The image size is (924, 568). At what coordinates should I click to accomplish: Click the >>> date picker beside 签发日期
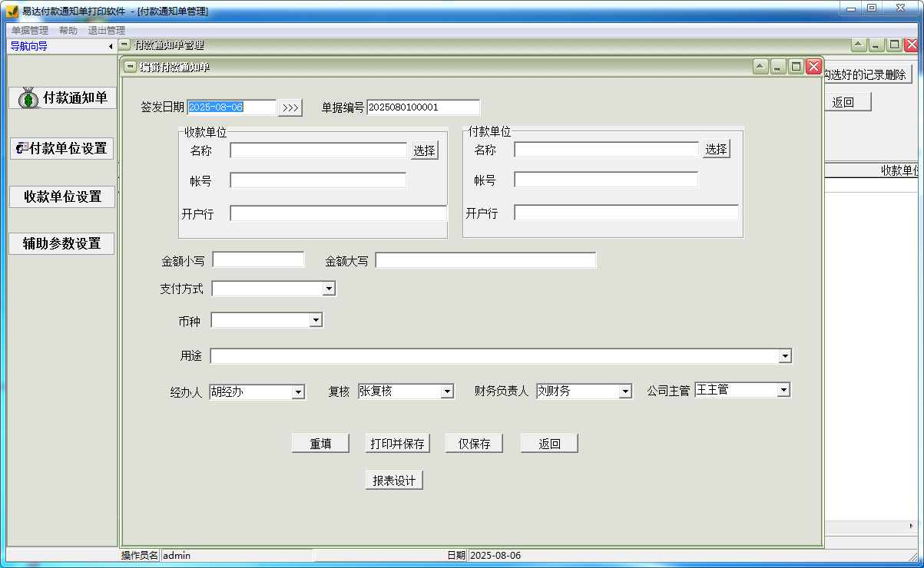click(x=290, y=107)
